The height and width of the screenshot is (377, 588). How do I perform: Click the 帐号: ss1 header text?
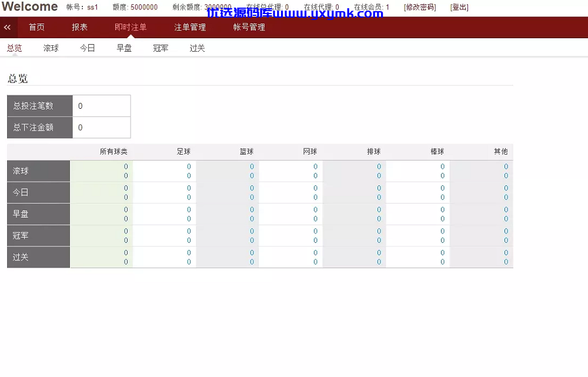(x=82, y=7)
